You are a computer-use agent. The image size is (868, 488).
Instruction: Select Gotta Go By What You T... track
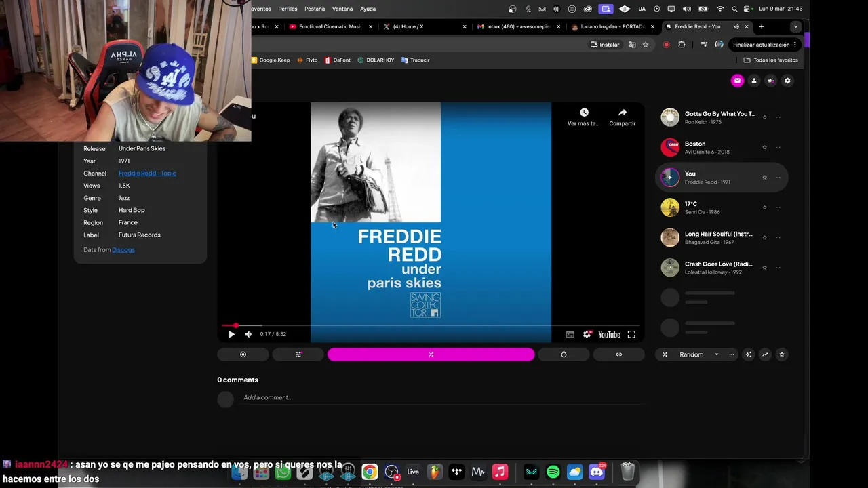point(722,117)
